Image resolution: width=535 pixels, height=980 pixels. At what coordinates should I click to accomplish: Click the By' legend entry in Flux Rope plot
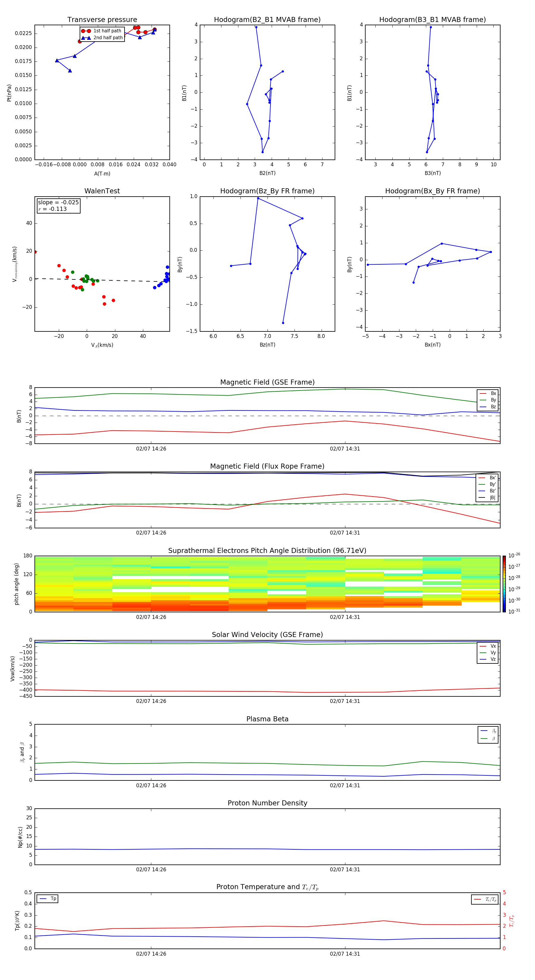point(487,485)
